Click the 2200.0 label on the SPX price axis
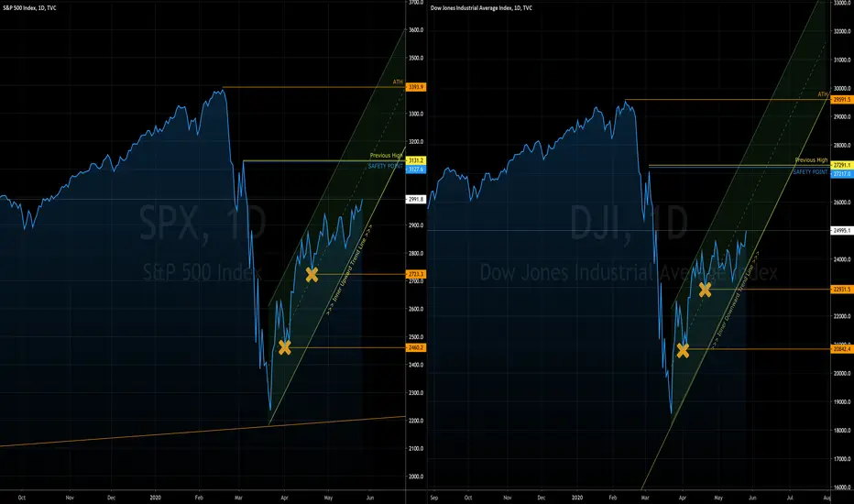 coord(416,421)
